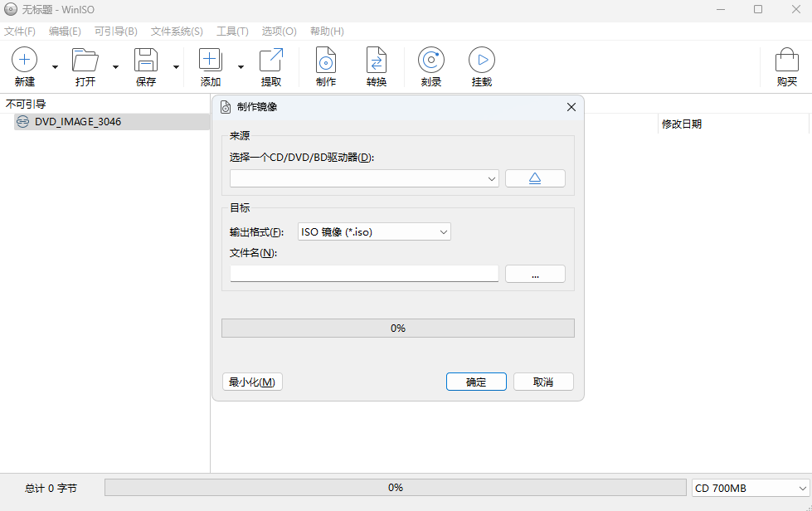Extract files using 提取
812x511 pixels.
click(x=271, y=66)
